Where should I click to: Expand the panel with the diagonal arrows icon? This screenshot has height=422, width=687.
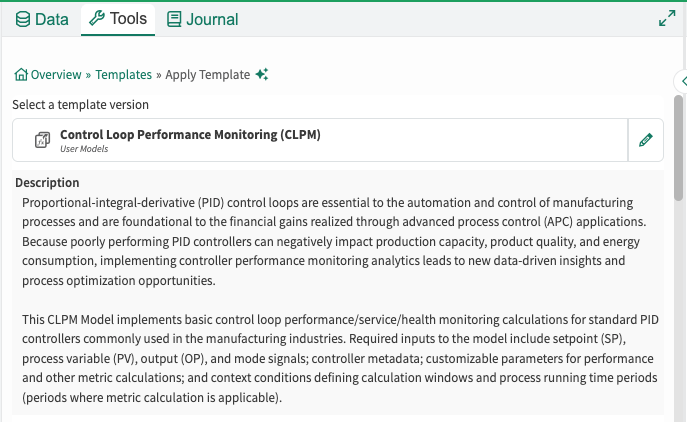(x=667, y=18)
